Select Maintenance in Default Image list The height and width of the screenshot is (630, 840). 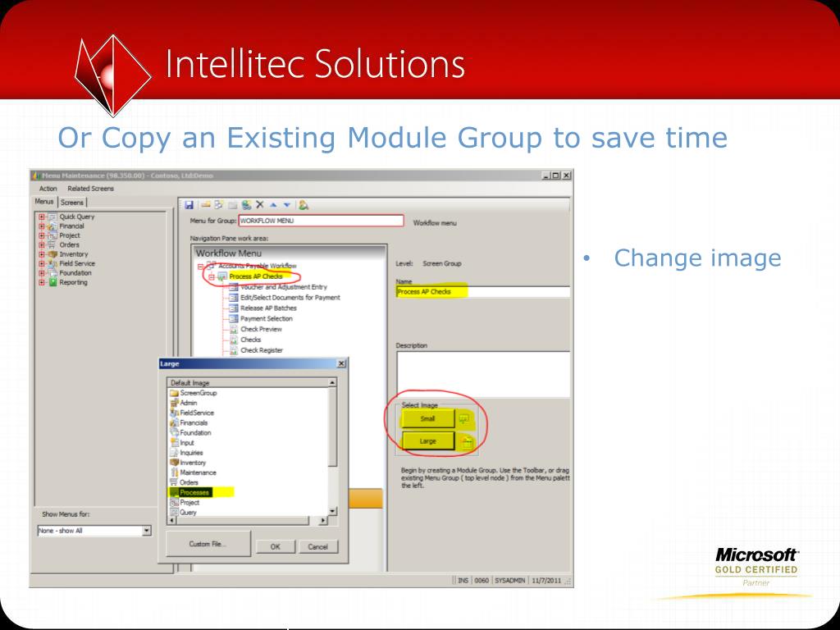coord(198,472)
